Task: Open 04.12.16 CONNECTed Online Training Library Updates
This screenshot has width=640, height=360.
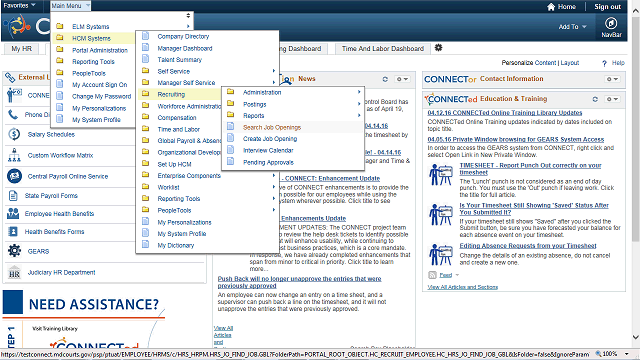Action: coord(504,113)
